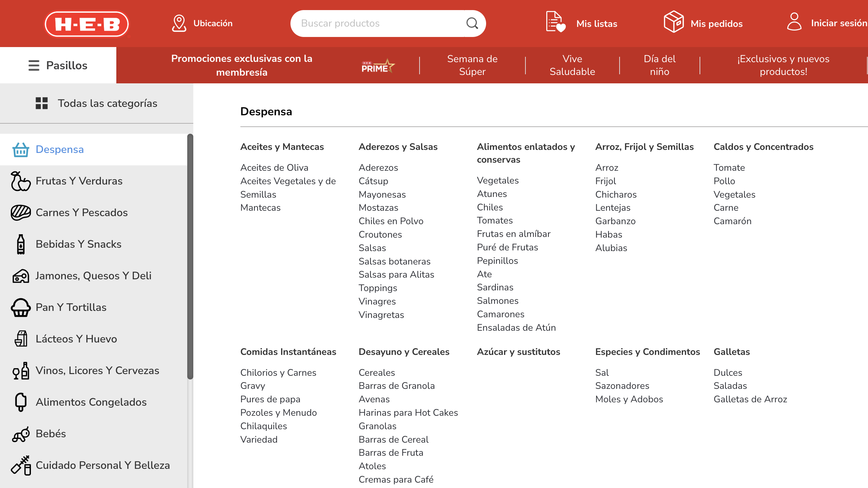Viewport: 868px width, 488px height.
Task: Click the search magnifier icon
Action: click(x=472, y=23)
